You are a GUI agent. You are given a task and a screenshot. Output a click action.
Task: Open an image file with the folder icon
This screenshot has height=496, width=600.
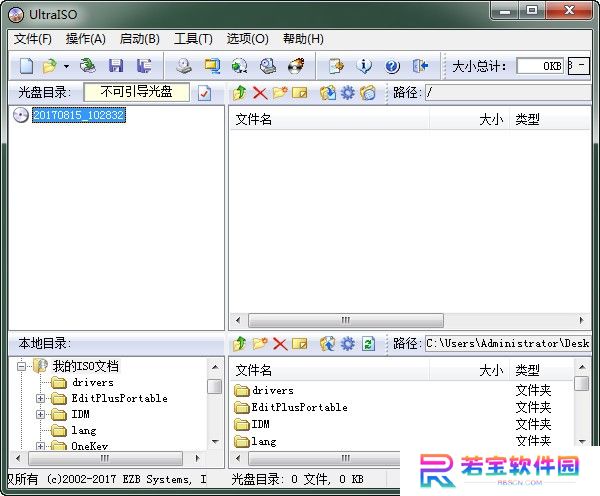click(50, 66)
